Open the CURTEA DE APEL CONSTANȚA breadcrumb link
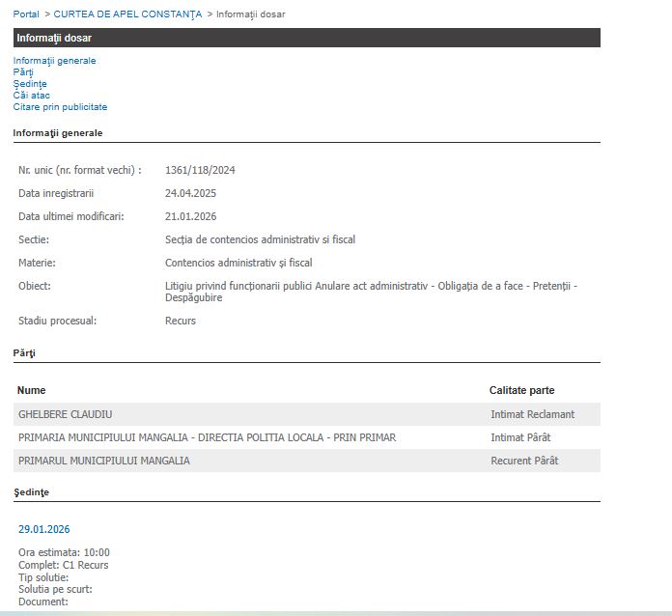Screen dimensions: 672x616 [127, 14]
